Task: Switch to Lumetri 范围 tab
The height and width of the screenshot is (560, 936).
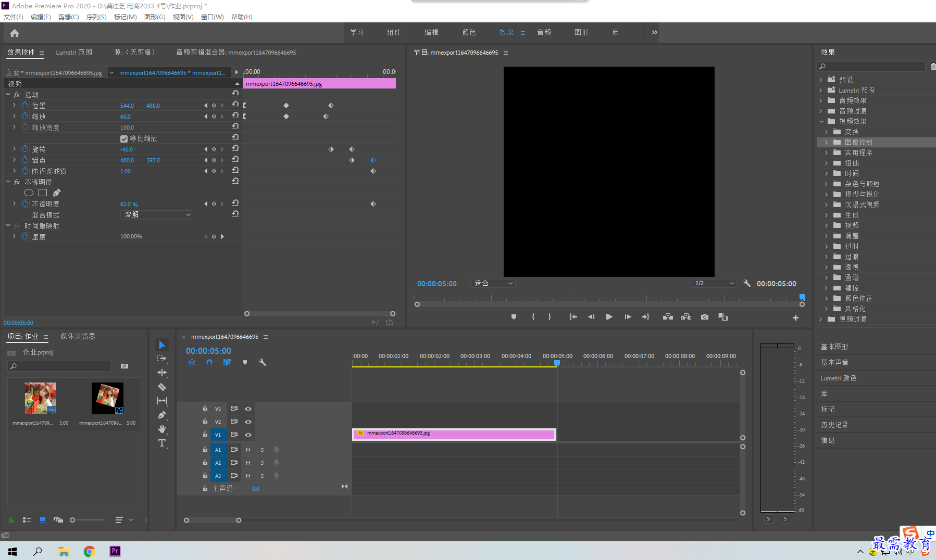Action: tap(74, 53)
